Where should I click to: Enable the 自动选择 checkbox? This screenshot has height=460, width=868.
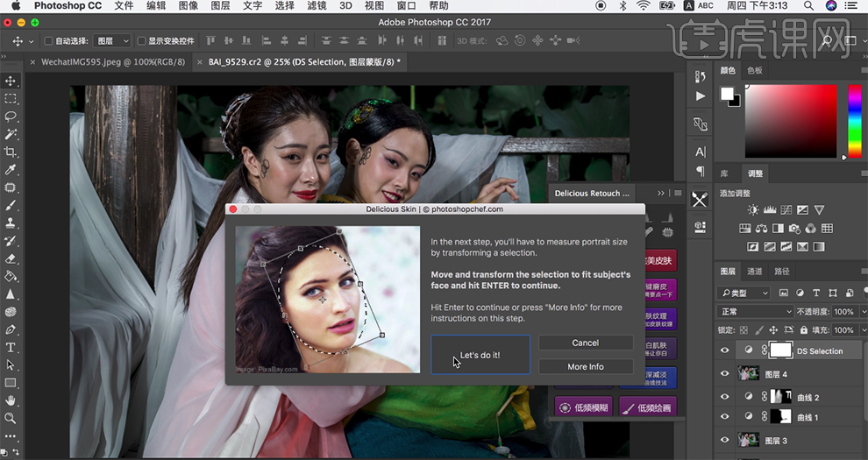point(48,41)
